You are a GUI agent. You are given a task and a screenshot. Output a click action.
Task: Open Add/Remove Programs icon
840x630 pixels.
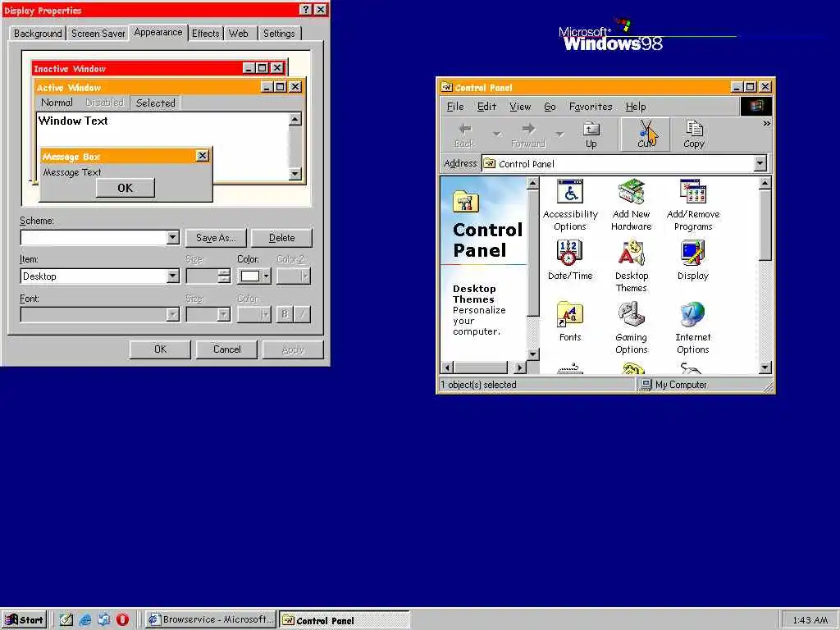point(692,206)
